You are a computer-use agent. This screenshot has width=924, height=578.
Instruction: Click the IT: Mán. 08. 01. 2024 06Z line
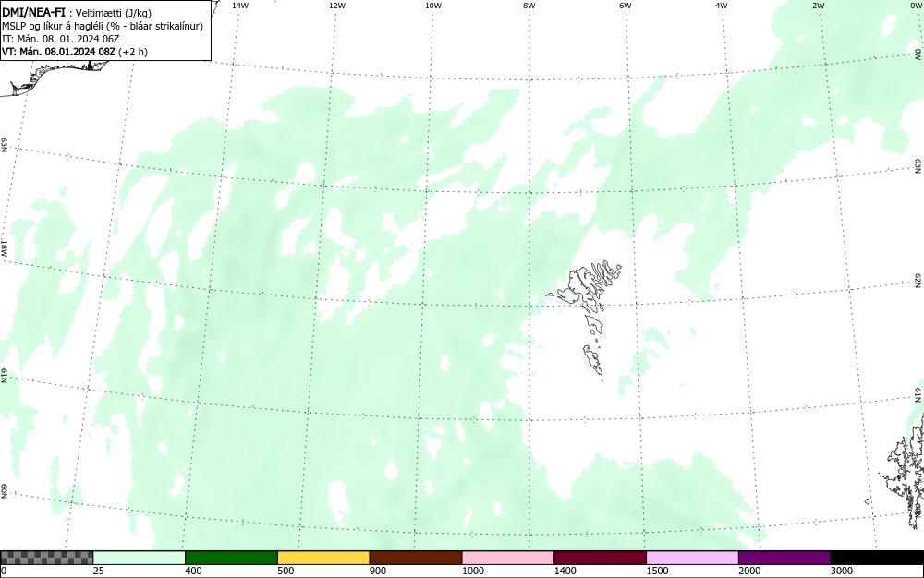(x=61, y=39)
